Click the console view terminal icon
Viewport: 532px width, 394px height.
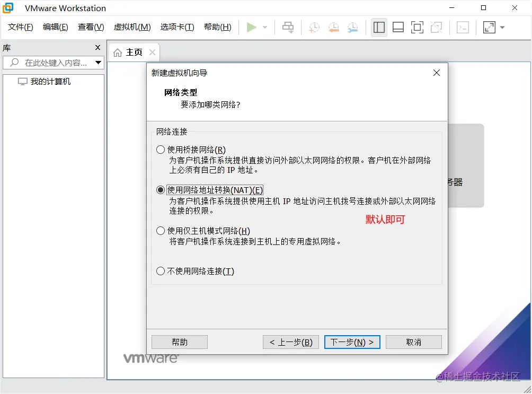tap(463, 27)
